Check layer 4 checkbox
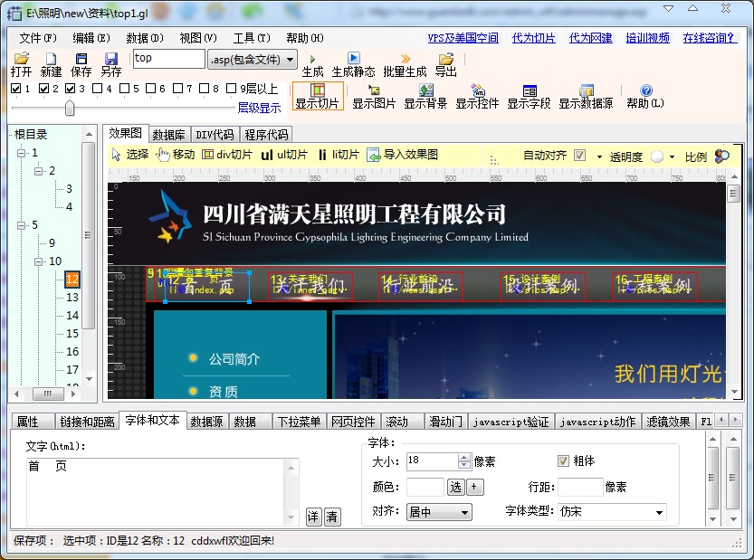 97,89
